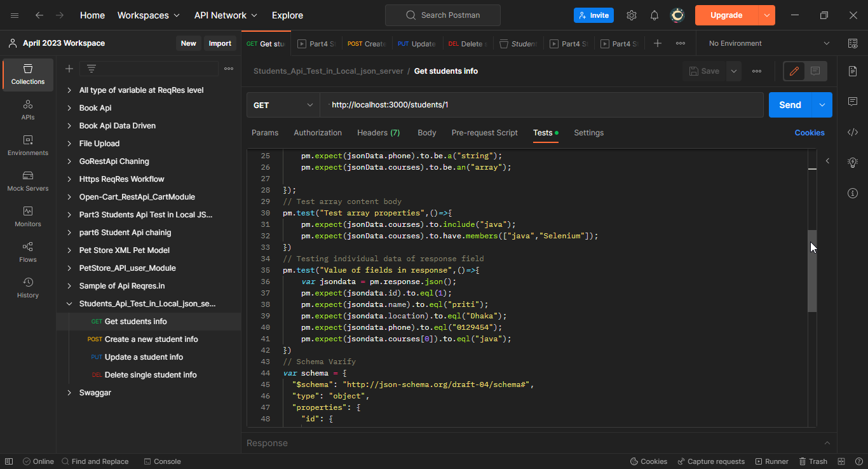The height and width of the screenshot is (469, 868).
Task: Collapse the Students_Api_Test_in_Local_json_server collection
Action: click(70, 304)
